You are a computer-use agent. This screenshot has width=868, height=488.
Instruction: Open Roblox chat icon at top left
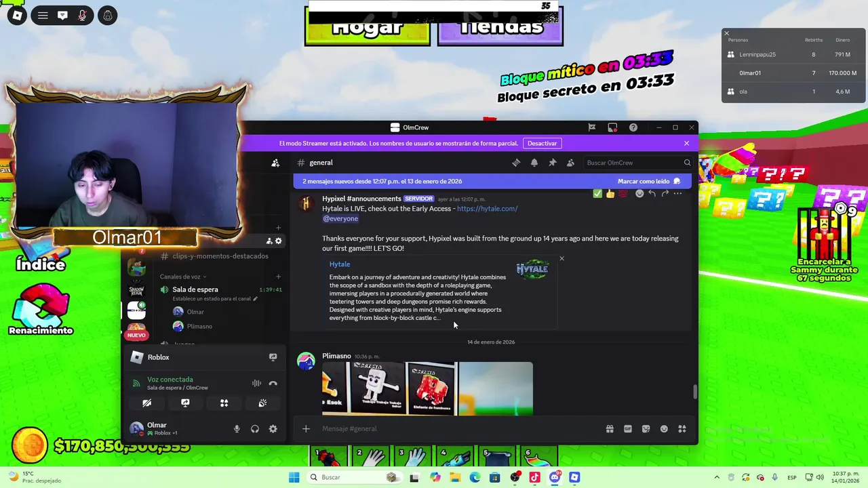(x=62, y=15)
